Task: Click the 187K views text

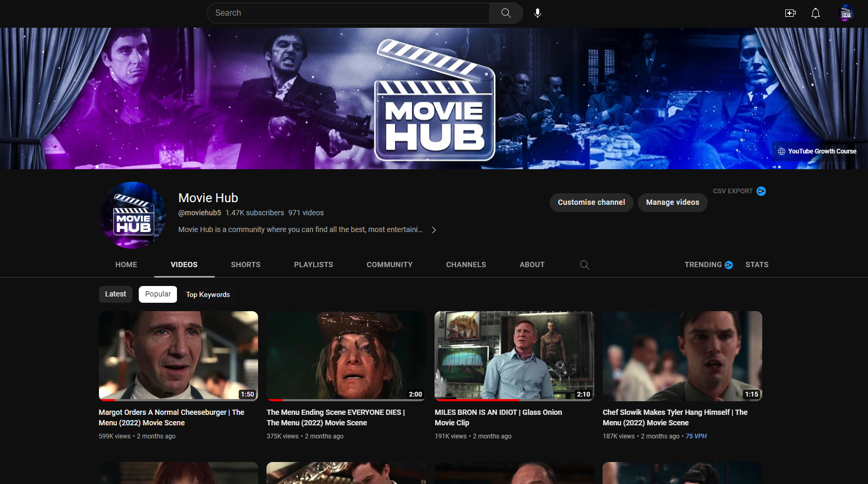Action: tap(619, 436)
